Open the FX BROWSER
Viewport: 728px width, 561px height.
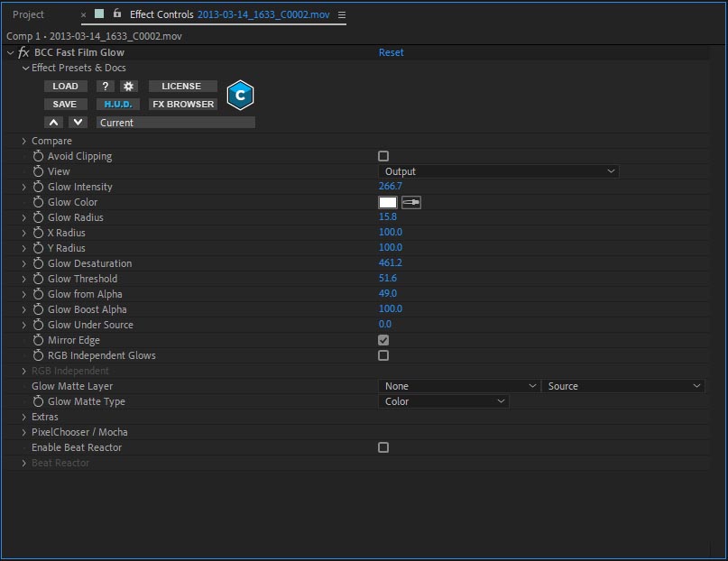click(x=182, y=105)
